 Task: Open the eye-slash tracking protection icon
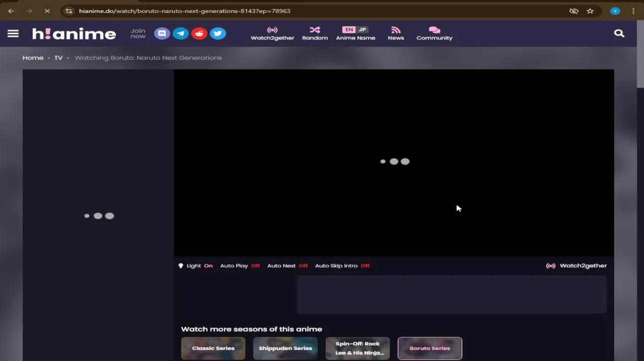pos(574,11)
